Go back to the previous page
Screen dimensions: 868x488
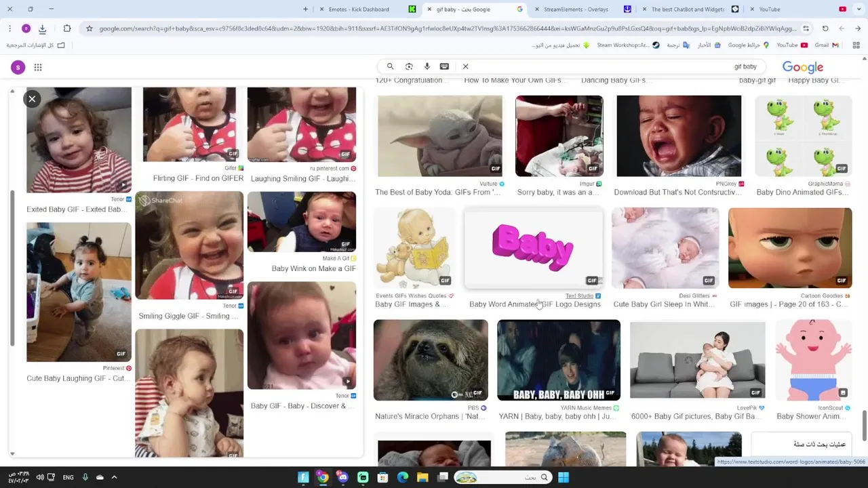click(x=858, y=28)
